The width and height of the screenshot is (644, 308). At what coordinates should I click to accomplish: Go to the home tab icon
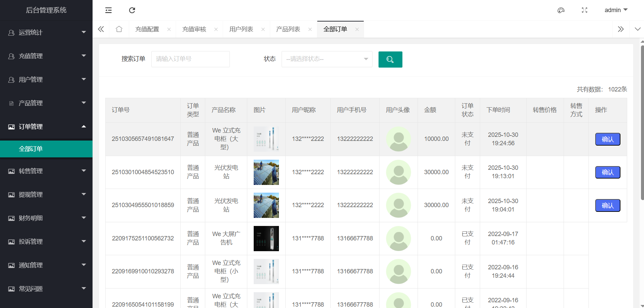pos(119,29)
